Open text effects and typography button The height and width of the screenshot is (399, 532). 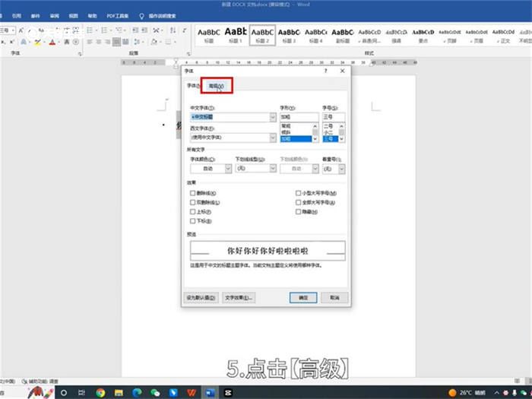[24, 42]
